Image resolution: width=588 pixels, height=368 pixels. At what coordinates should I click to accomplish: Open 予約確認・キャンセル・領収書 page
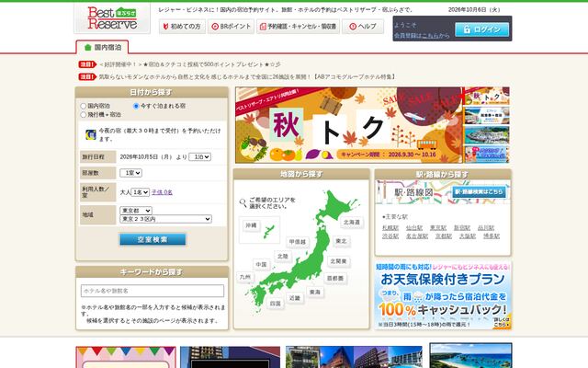298,27
